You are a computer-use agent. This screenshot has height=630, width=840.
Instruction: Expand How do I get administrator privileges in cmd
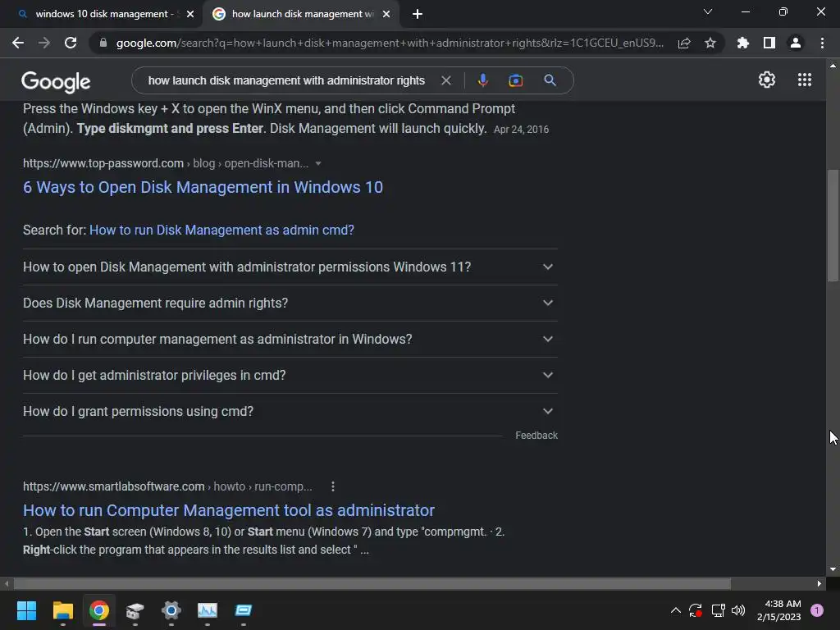pyautogui.click(x=290, y=375)
